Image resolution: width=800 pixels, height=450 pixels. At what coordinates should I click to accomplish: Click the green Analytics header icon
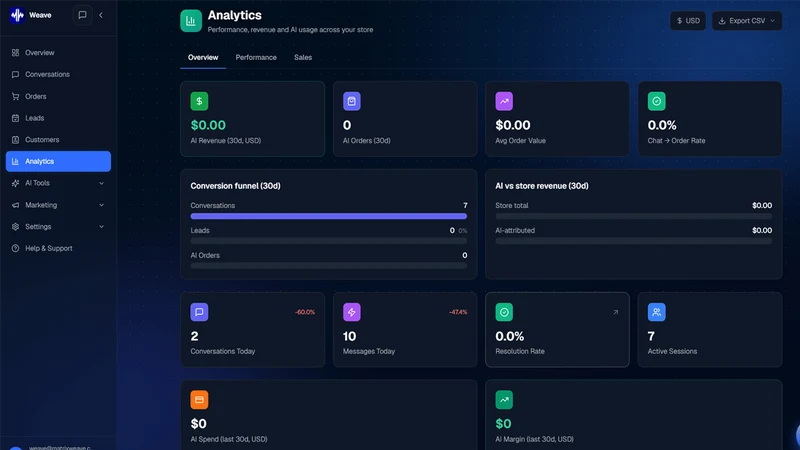191,21
